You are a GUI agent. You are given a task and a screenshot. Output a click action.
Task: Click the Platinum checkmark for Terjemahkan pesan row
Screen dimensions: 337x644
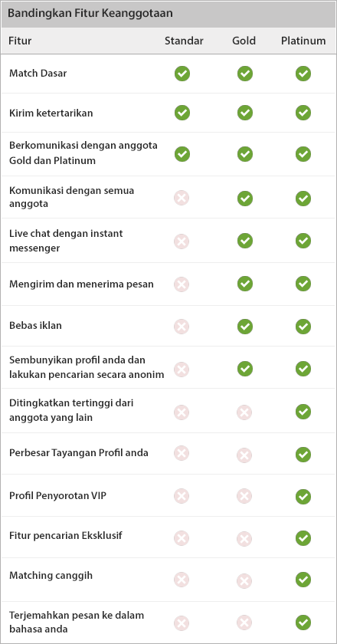(x=303, y=623)
